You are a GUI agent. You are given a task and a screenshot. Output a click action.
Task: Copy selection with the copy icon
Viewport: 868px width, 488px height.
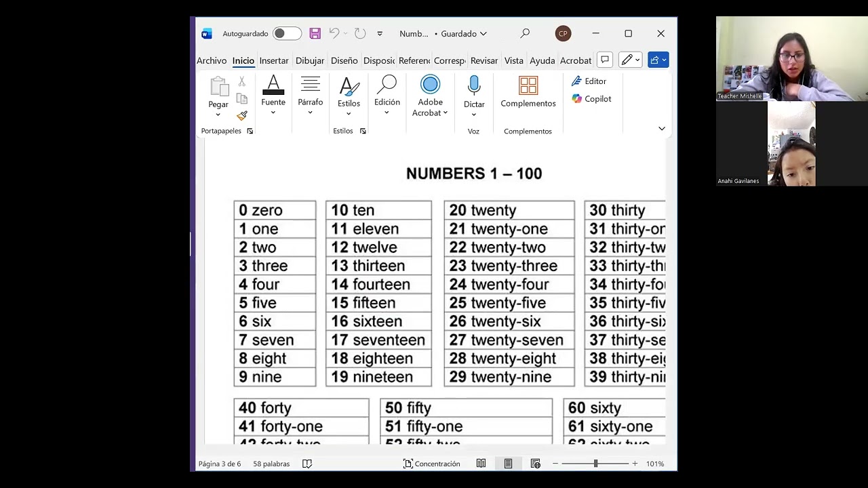point(242,98)
